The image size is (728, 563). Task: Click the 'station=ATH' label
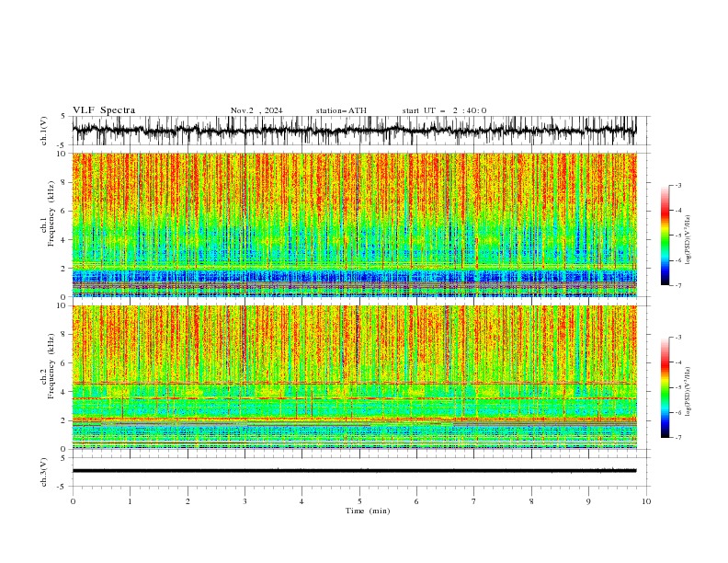click(x=341, y=110)
